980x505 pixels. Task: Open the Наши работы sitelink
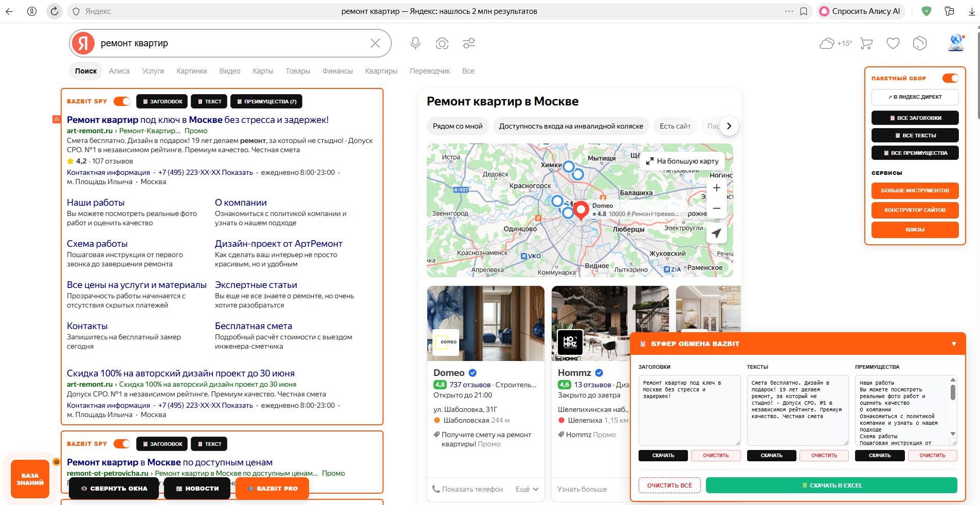click(96, 203)
